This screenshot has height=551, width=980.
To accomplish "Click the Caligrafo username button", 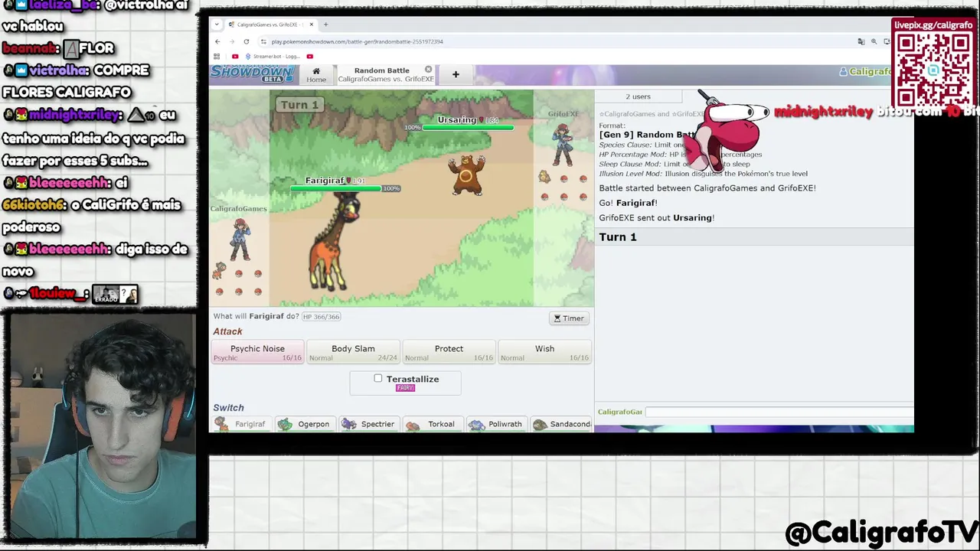I will [x=865, y=72].
